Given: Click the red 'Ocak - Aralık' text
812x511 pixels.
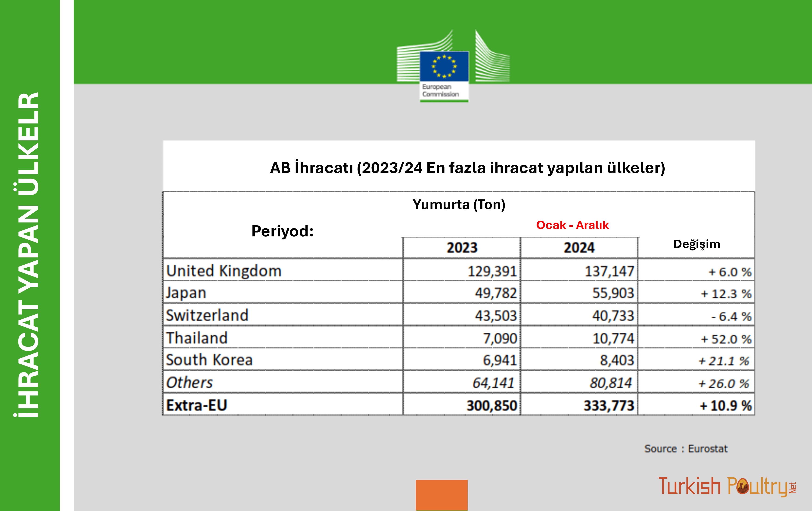Looking at the screenshot, I should [572, 225].
